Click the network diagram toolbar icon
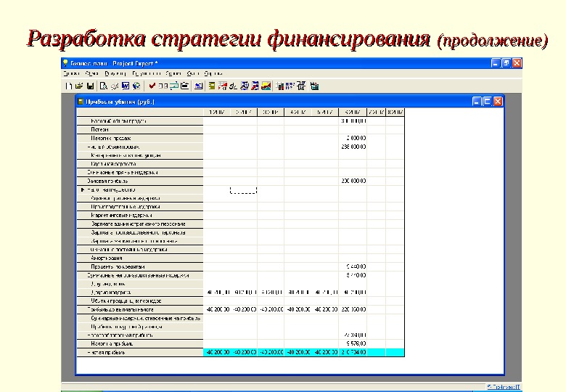Viewport: 566px width, 392px height. [x=301, y=86]
